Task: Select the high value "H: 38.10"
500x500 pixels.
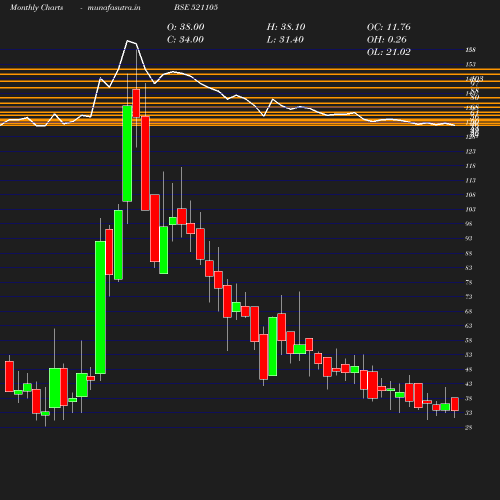Action: (286, 27)
